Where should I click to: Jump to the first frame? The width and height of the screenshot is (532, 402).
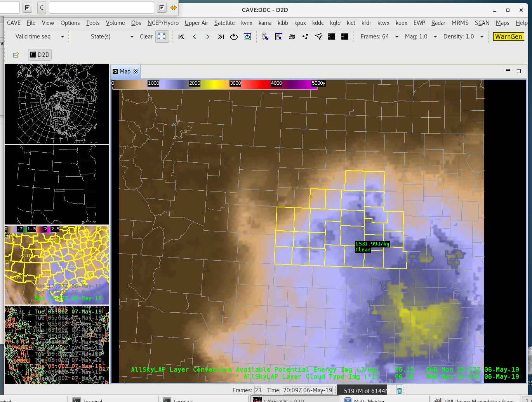pos(181,37)
